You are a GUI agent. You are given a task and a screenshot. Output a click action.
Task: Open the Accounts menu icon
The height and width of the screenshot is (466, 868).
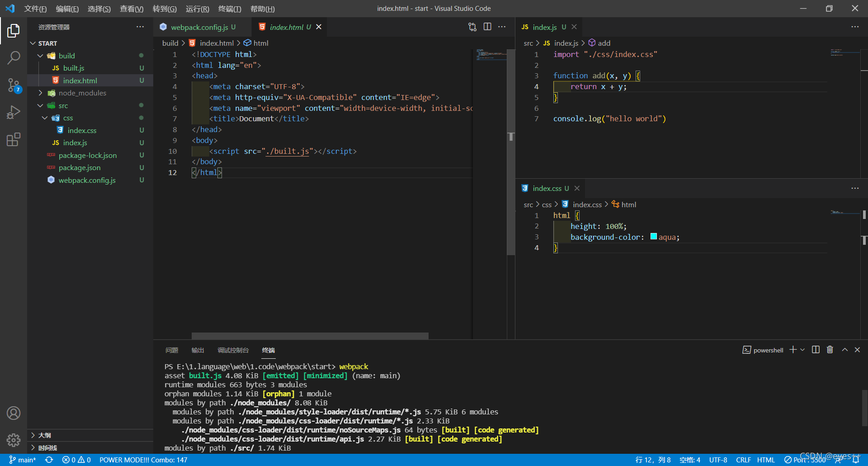coord(14,413)
